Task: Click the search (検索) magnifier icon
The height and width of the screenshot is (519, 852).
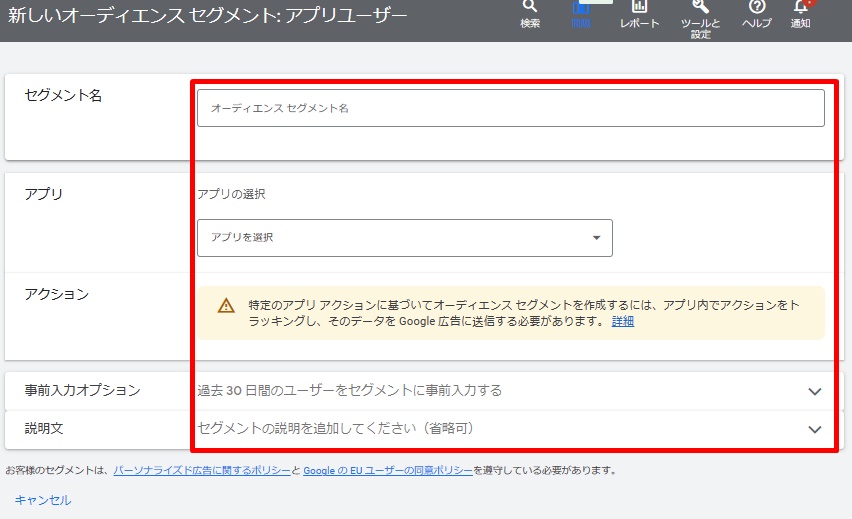Action: pos(530,7)
